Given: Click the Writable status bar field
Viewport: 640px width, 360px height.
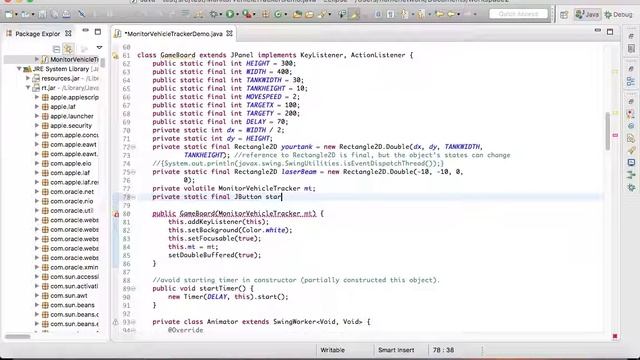Looking at the screenshot, I should coord(333,350).
